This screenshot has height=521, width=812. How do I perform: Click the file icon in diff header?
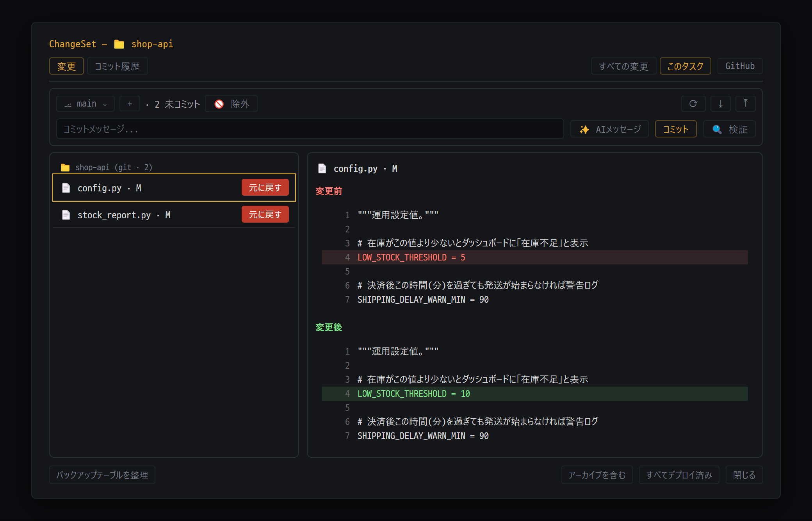[x=322, y=168]
